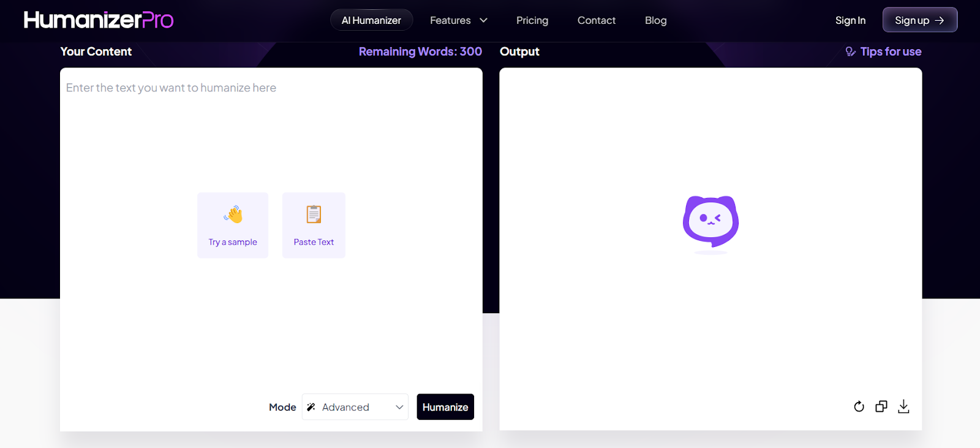The image size is (980, 448).
Task: Expand the Features dropdown menu
Action: tap(458, 20)
